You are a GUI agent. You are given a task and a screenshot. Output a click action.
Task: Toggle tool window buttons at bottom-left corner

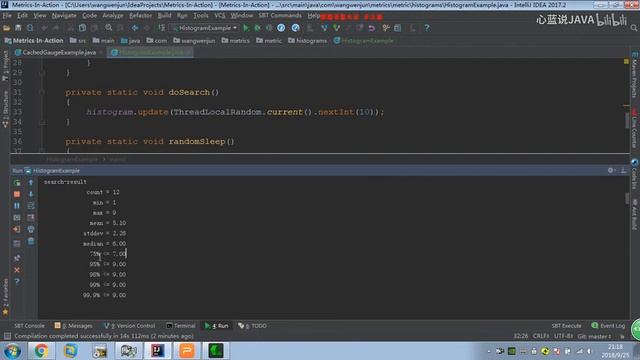click(7, 336)
